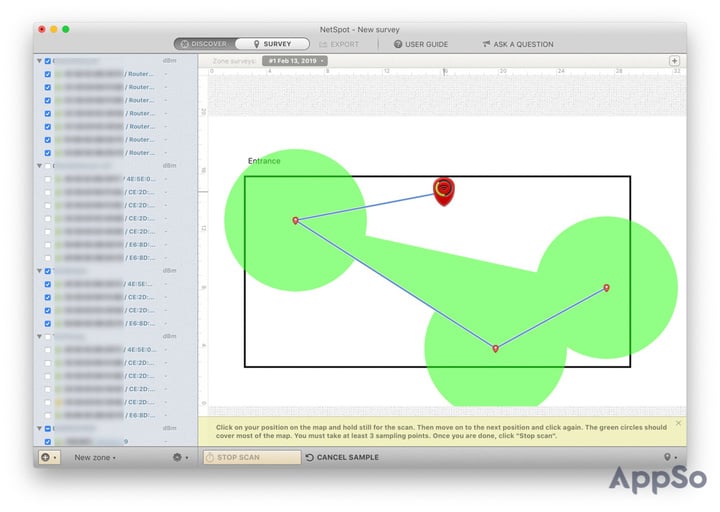Screen dimensions: 720x512
Task: Click the EXPORT toolbar item
Action: [339, 44]
